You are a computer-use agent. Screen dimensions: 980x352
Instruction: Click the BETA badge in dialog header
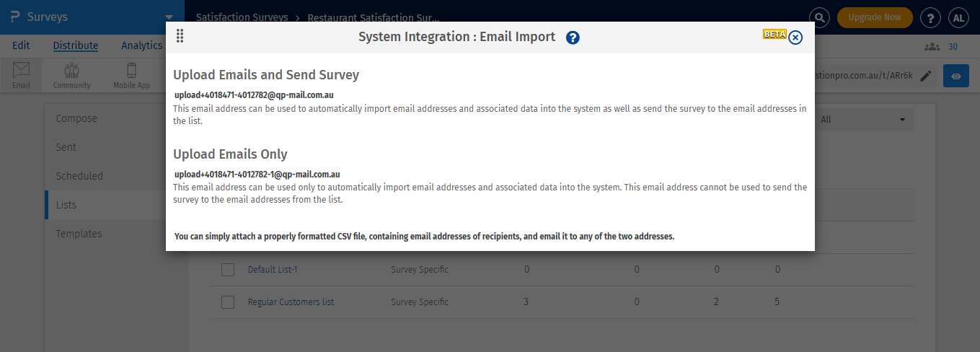774,34
